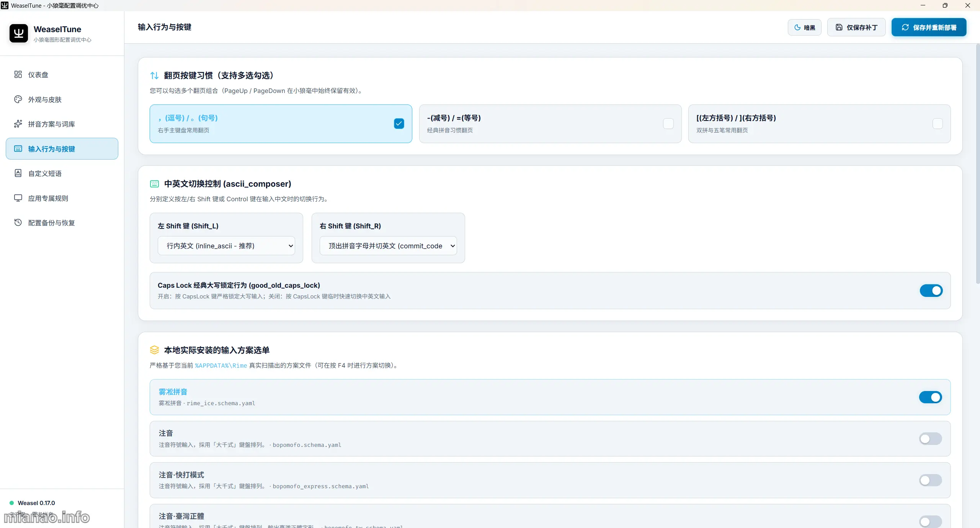Click the 输入行为与按键 page heading
Screen dimensions: 980x528
pos(165,27)
